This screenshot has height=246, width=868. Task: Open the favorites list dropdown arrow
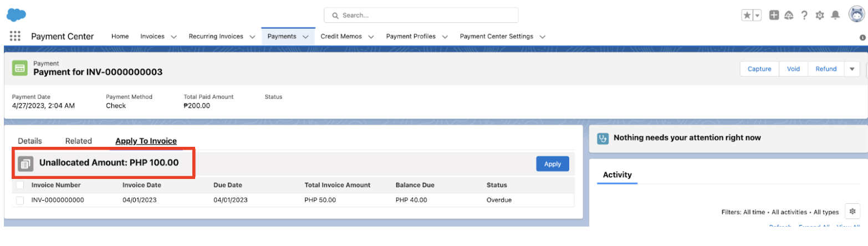coord(757,16)
